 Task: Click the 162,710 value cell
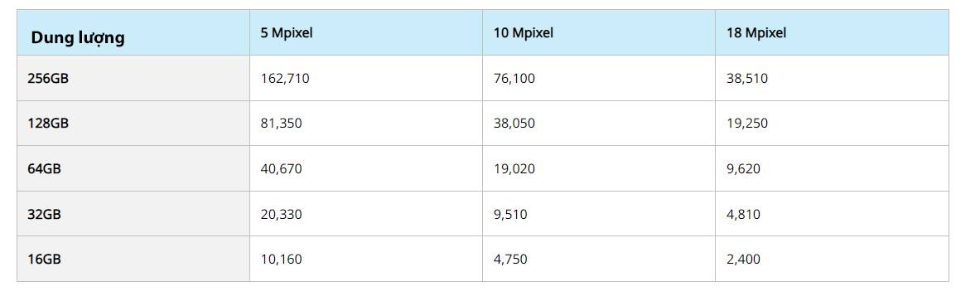tap(366, 78)
